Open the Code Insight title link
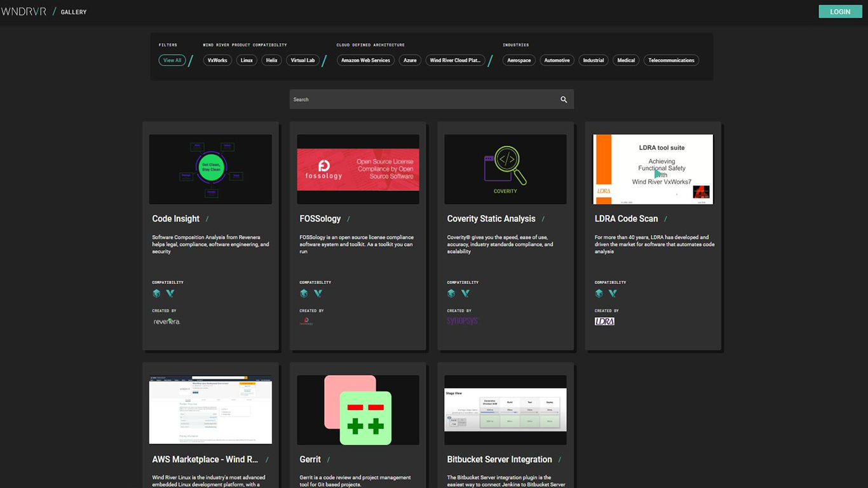 (x=176, y=219)
